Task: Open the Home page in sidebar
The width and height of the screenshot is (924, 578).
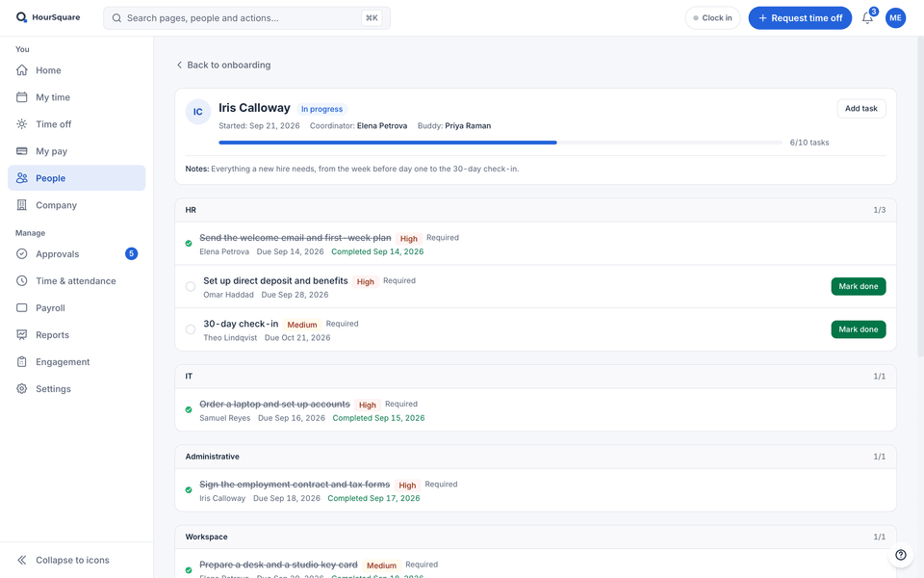Action: pos(77,70)
